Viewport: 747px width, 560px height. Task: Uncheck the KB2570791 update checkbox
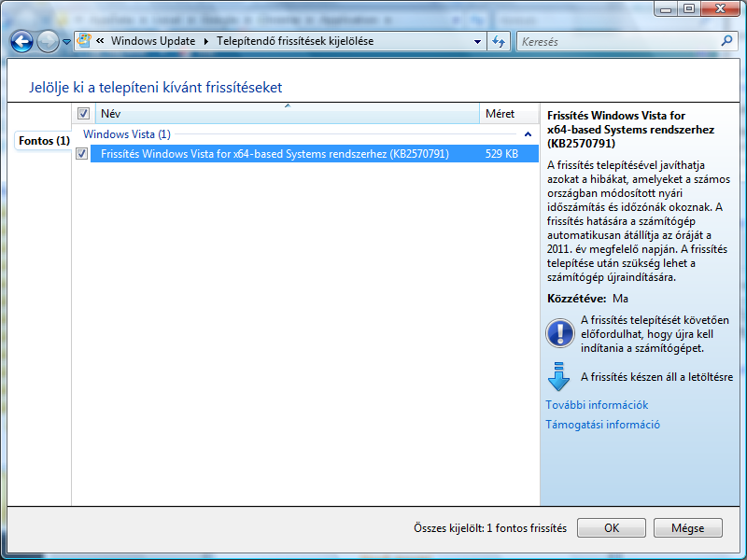point(82,154)
